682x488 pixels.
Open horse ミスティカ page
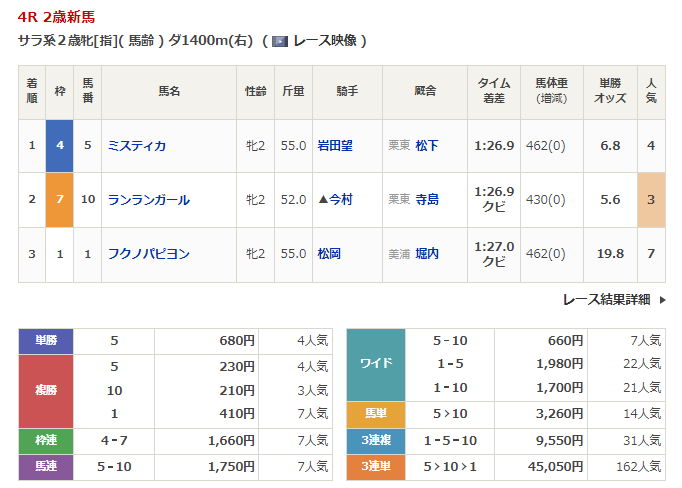(x=137, y=146)
